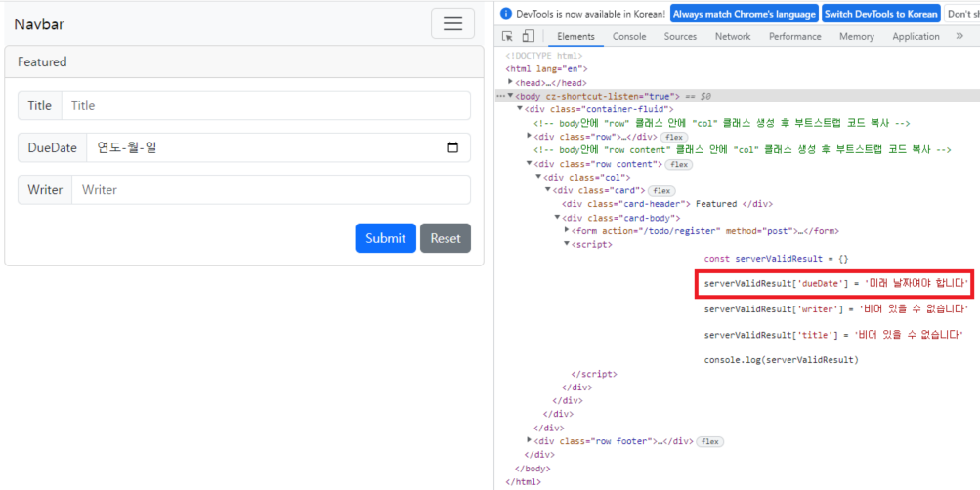Open the Sources tab
980x490 pixels.
pyautogui.click(x=680, y=36)
